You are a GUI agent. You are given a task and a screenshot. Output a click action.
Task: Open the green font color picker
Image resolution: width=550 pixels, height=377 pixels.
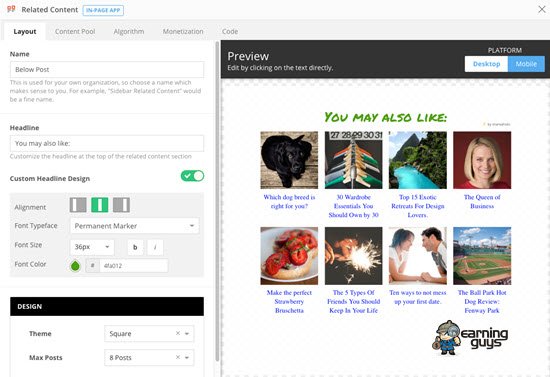tap(75, 266)
